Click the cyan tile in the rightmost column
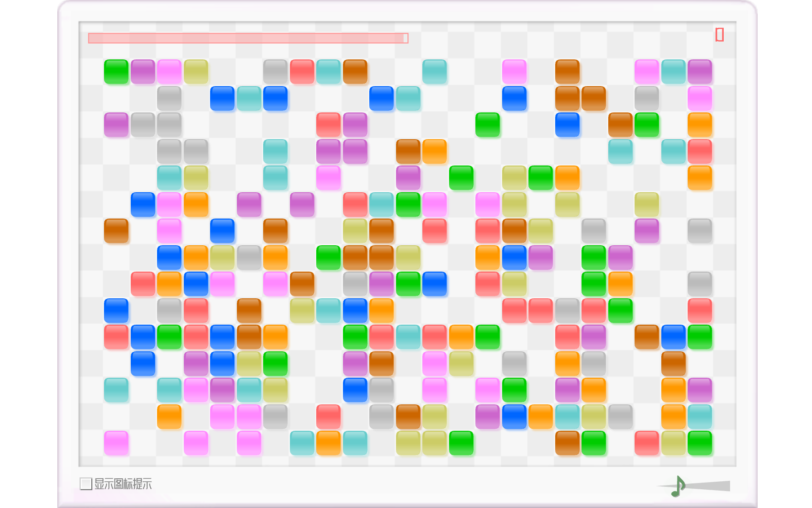This screenshot has height=508, width=812. click(700, 416)
